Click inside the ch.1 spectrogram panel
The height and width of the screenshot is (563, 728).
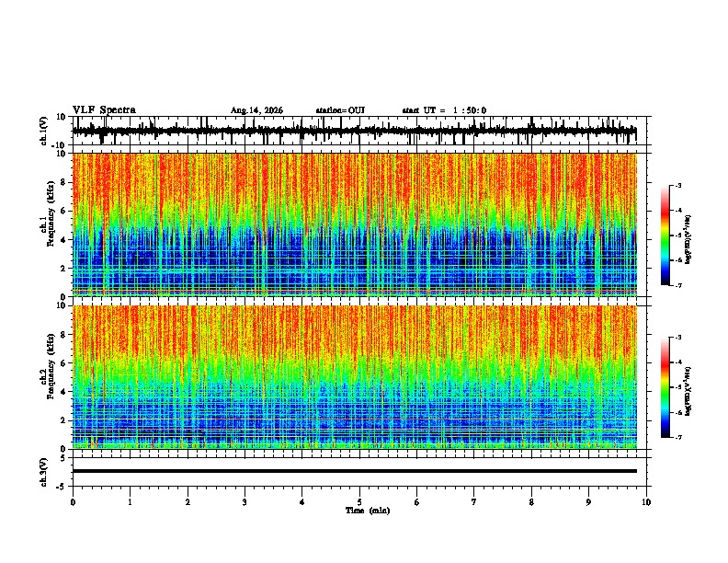coord(354,224)
